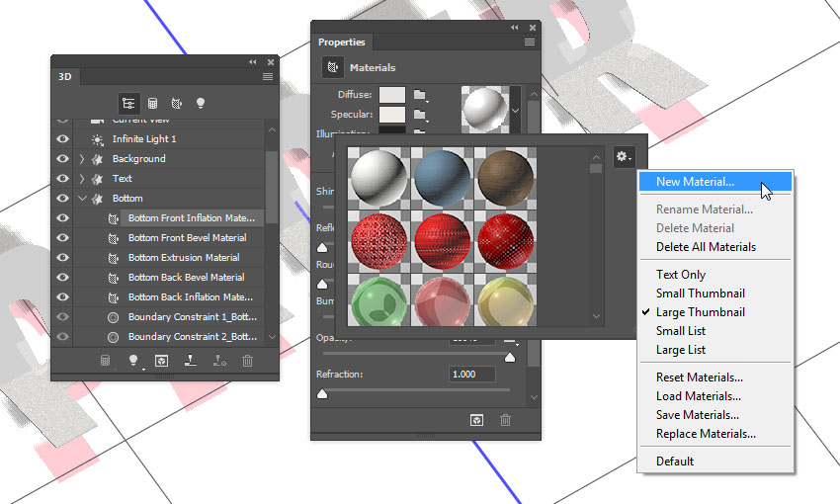Open the Specular texture folder icon

[421, 115]
